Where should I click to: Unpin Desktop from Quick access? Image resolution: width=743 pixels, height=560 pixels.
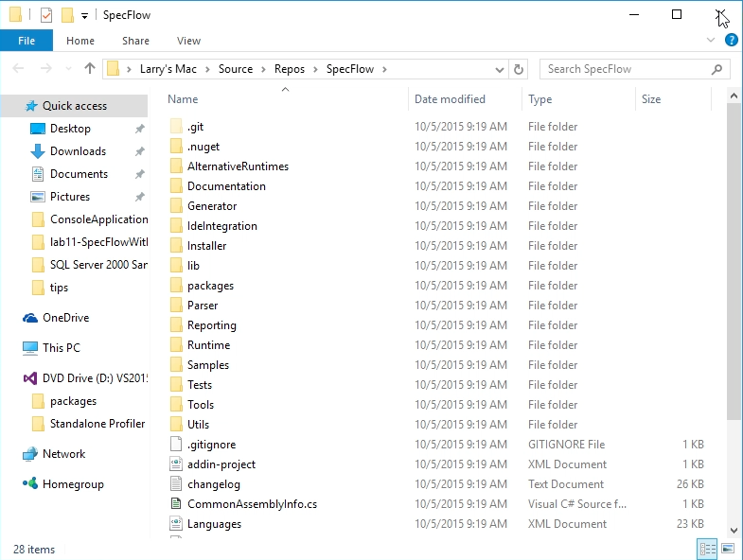140,129
